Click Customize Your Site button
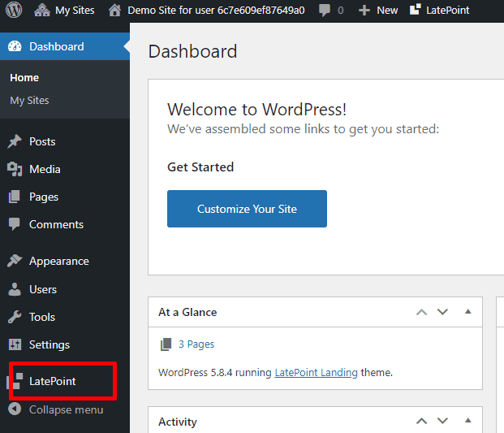504x433 pixels. (x=247, y=209)
